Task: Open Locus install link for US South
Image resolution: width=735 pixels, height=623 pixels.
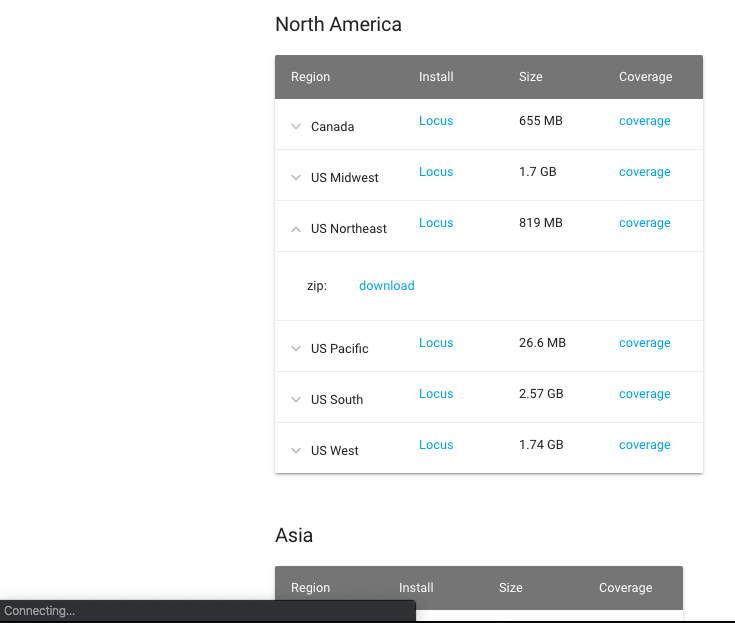Action: tap(436, 394)
